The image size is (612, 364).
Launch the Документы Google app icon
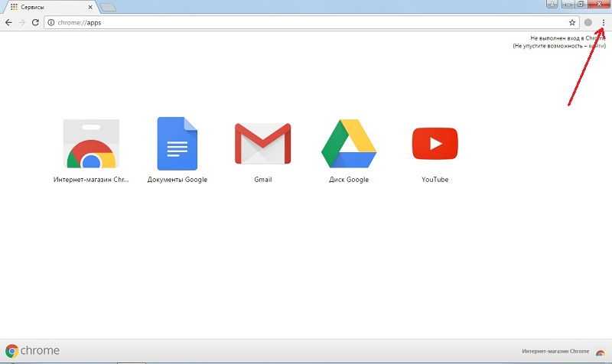177,144
